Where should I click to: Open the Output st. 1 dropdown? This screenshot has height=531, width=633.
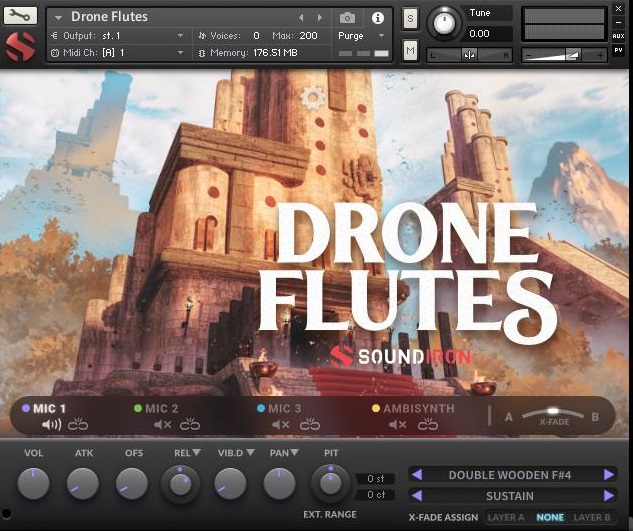[180, 36]
